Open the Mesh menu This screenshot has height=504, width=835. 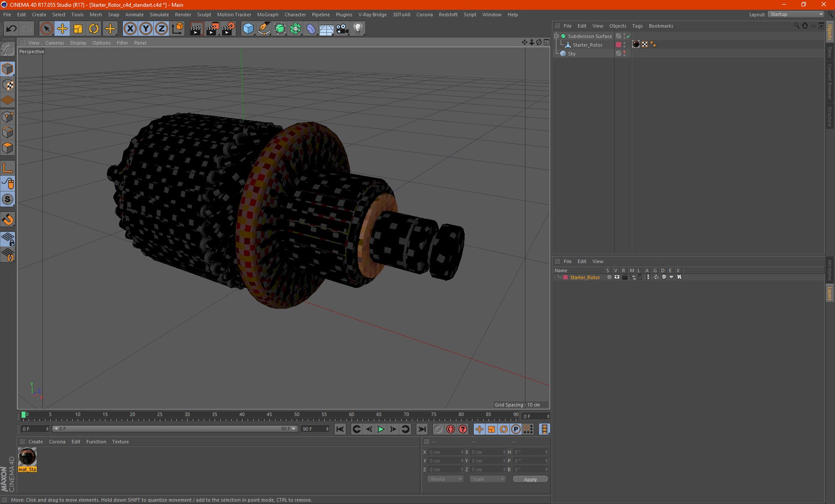(x=96, y=14)
